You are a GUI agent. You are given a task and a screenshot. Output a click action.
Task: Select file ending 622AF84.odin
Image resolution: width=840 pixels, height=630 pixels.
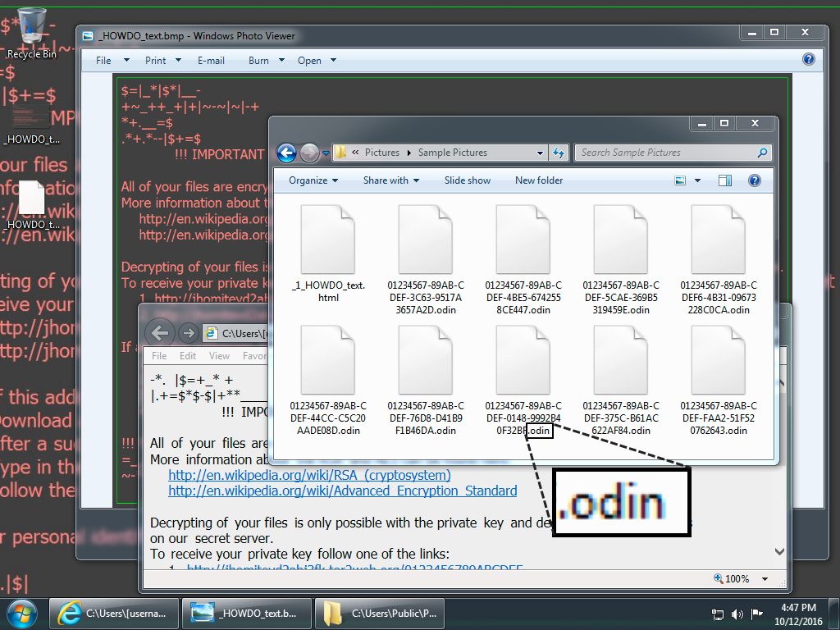[x=621, y=381]
